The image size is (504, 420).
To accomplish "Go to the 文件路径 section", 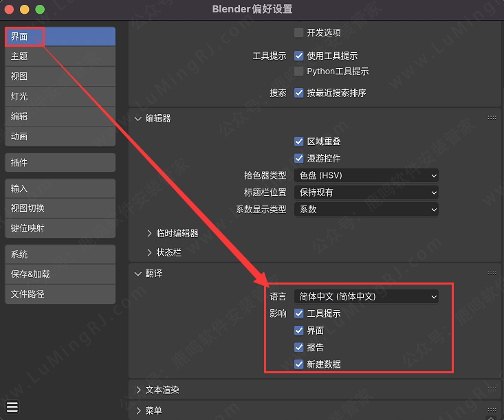I will [x=60, y=294].
